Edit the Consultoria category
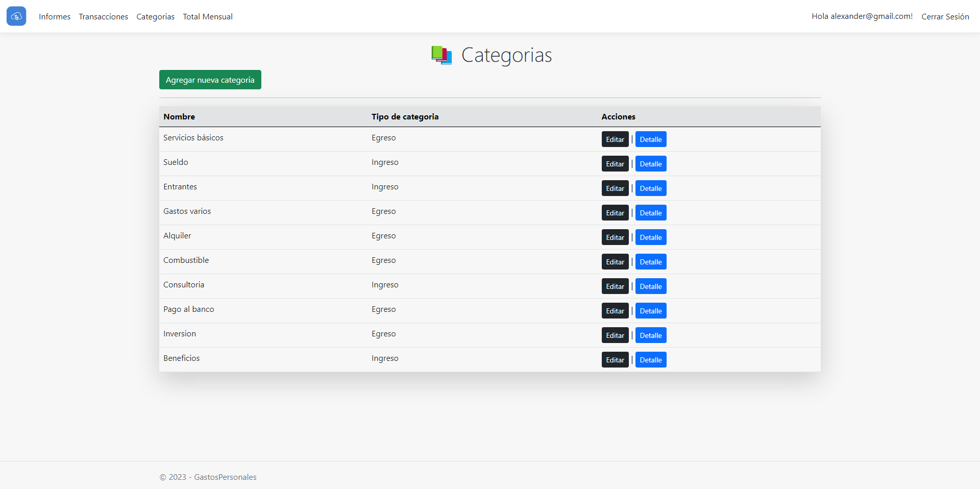Viewport: 980px width, 489px height. pyautogui.click(x=615, y=286)
